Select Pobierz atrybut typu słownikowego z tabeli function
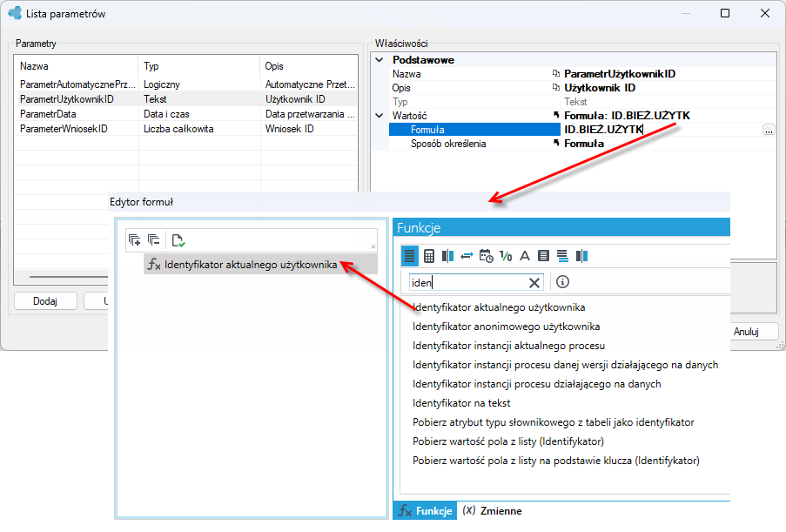This screenshot has width=786, height=532. [x=553, y=422]
